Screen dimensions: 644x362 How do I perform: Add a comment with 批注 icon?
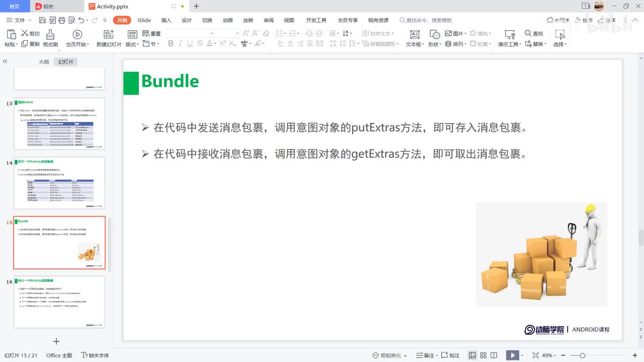[444, 355]
